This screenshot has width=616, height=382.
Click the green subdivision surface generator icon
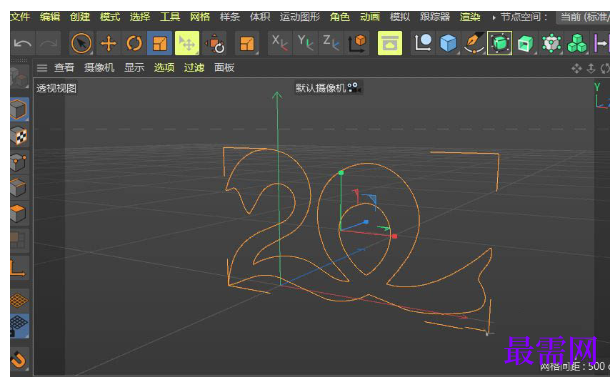pos(499,43)
